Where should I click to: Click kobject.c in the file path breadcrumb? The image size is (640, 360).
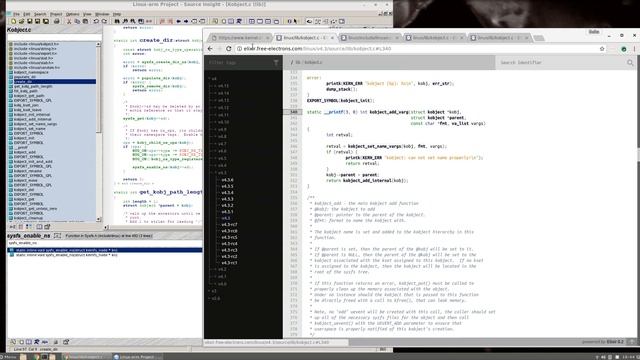[313, 62]
